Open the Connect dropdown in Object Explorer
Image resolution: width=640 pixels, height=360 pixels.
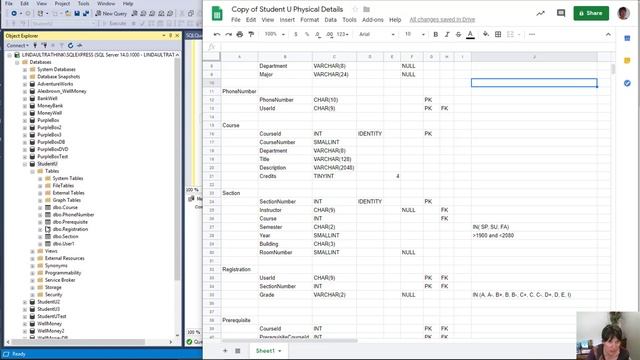point(18,45)
